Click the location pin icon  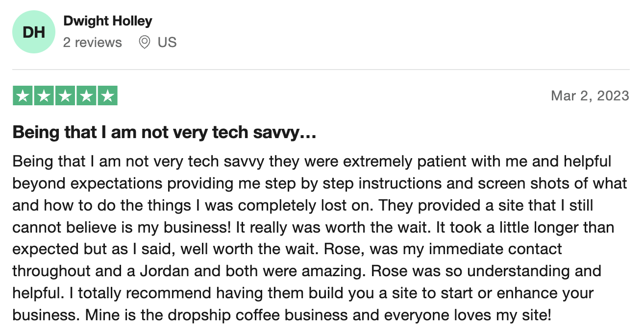[x=144, y=43]
